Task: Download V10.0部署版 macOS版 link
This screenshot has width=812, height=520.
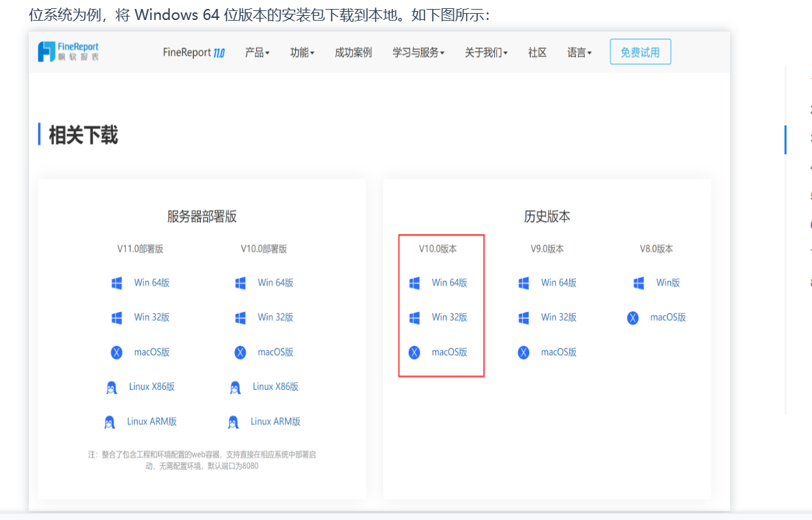Action: pos(275,352)
